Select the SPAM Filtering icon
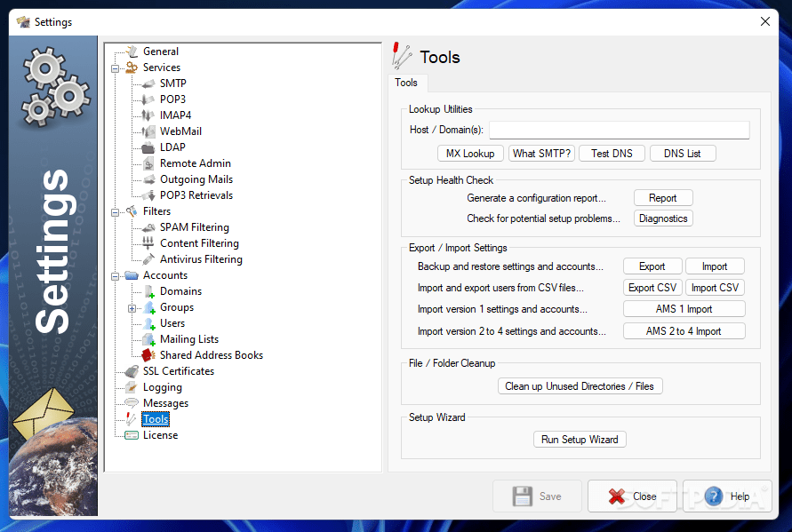This screenshot has height=532, width=792. [x=148, y=226]
